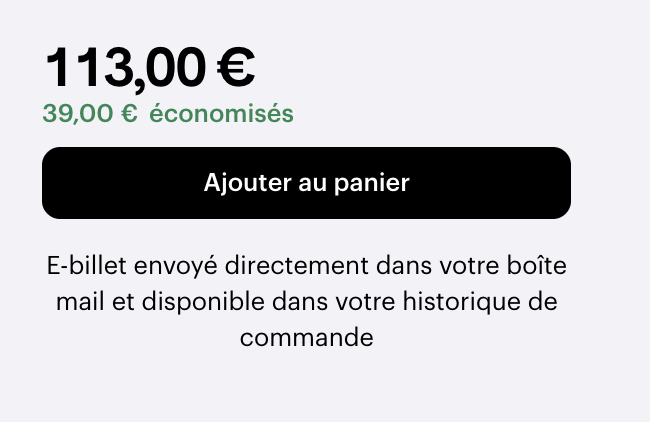Click the E-billet delivery description text
This screenshot has height=422, width=650.
(306, 302)
